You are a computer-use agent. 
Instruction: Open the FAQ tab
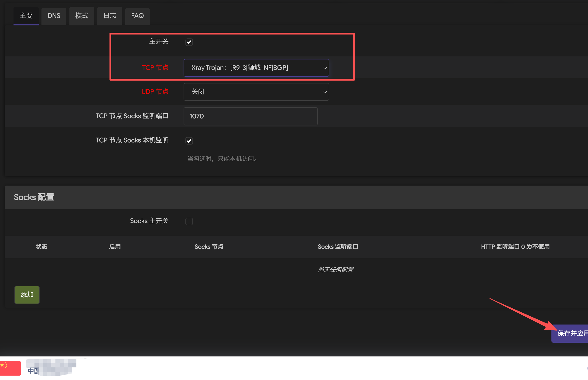(137, 16)
